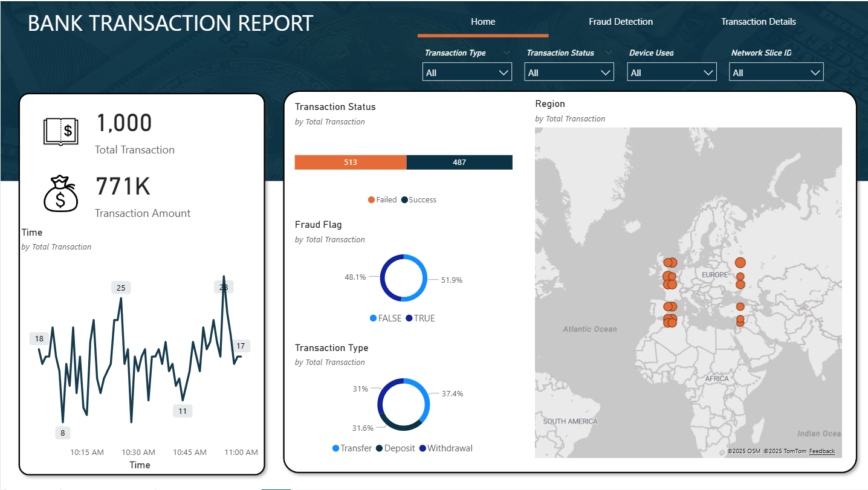Expand the Network Slice ID dropdown
Screen dimensions: 868x490
[x=776, y=73]
